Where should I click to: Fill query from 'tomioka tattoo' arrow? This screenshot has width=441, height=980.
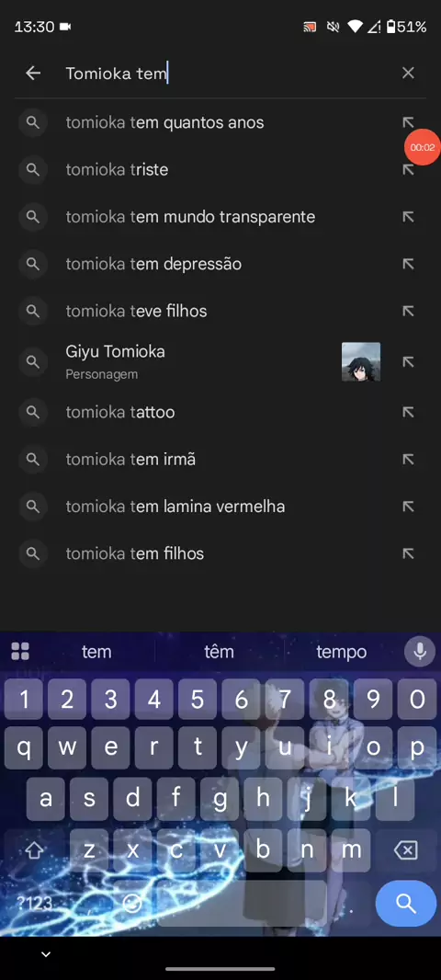(x=408, y=412)
